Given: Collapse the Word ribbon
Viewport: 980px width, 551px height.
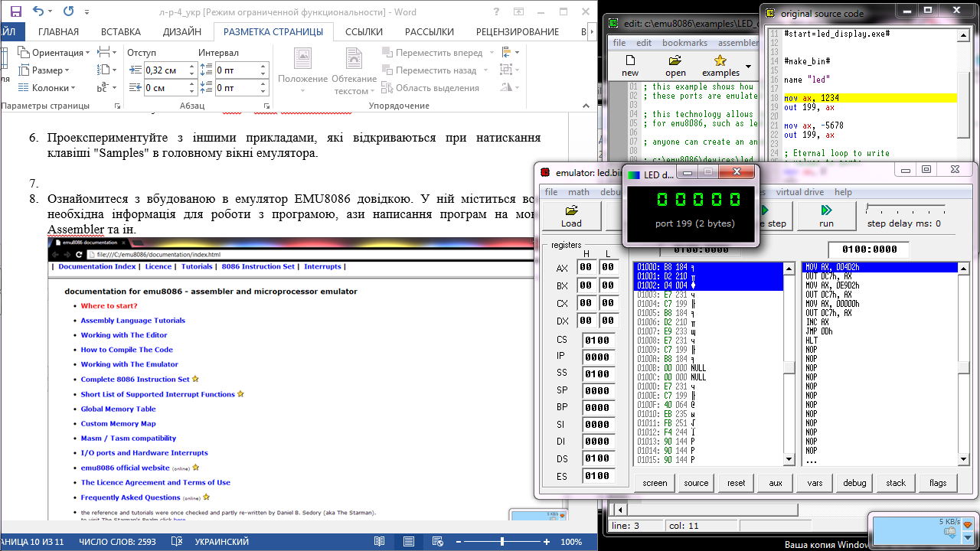Looking at the screenshot, I should [587, 106].
